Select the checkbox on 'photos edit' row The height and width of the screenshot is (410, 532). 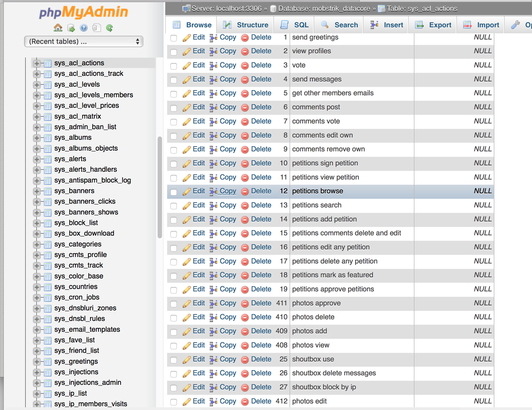pos(174,402)
